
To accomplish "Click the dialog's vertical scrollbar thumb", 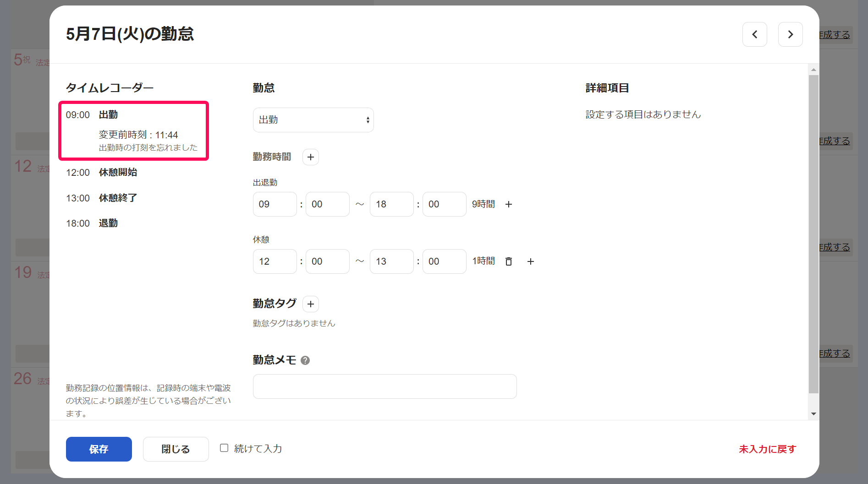I will [x=813, y=234].
